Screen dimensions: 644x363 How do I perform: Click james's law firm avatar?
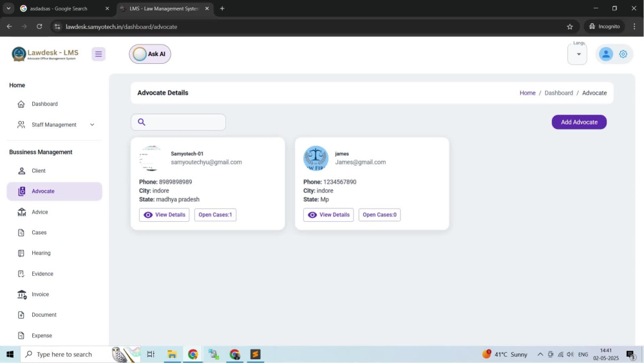coord(316,158)
